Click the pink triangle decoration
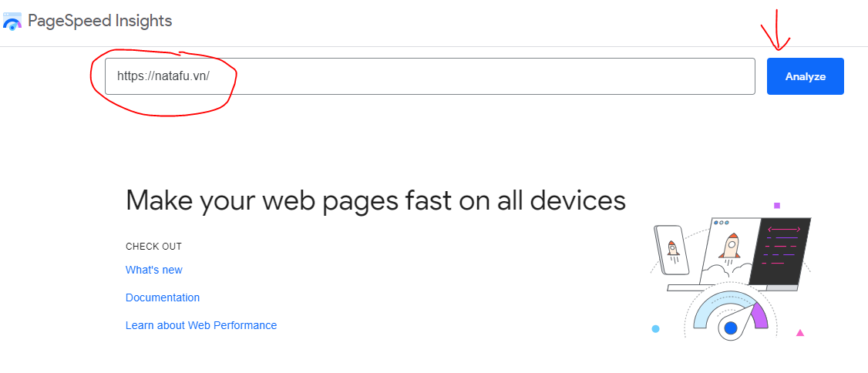The height and width of the screenshot is (373, 868). [799, 333]
